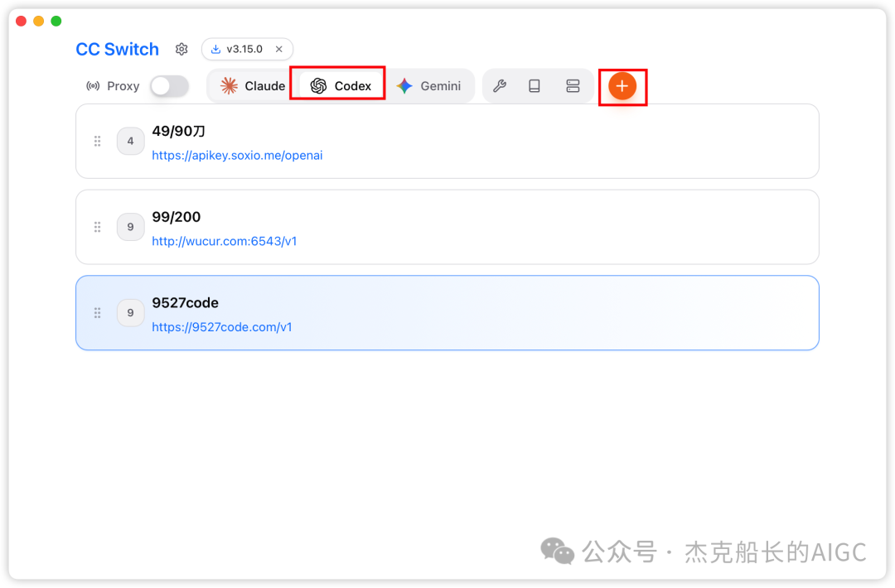Grab the drag handle of 99/200
Image resolution: width=895 pixels, height=588 pixels.
pos(98,227)
